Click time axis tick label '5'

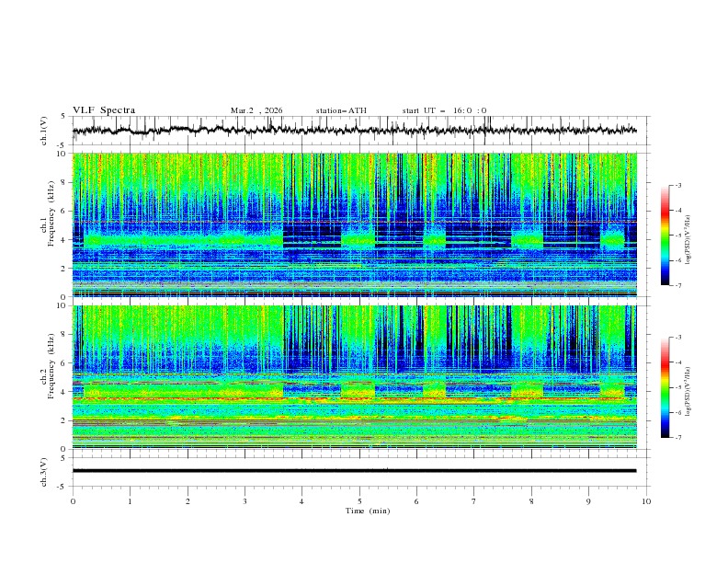(359, 501)
